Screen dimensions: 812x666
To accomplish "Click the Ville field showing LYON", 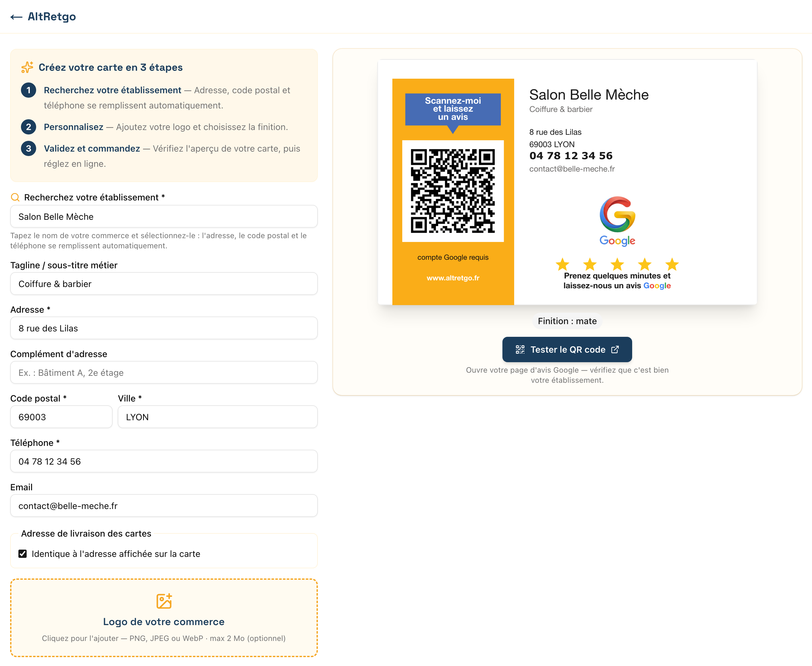I will click(x=218, y=417).
